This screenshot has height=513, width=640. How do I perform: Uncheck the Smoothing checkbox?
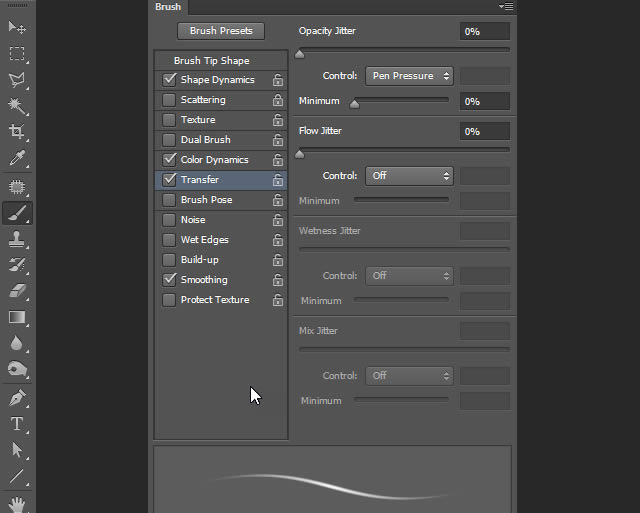(x=169, y=280)
